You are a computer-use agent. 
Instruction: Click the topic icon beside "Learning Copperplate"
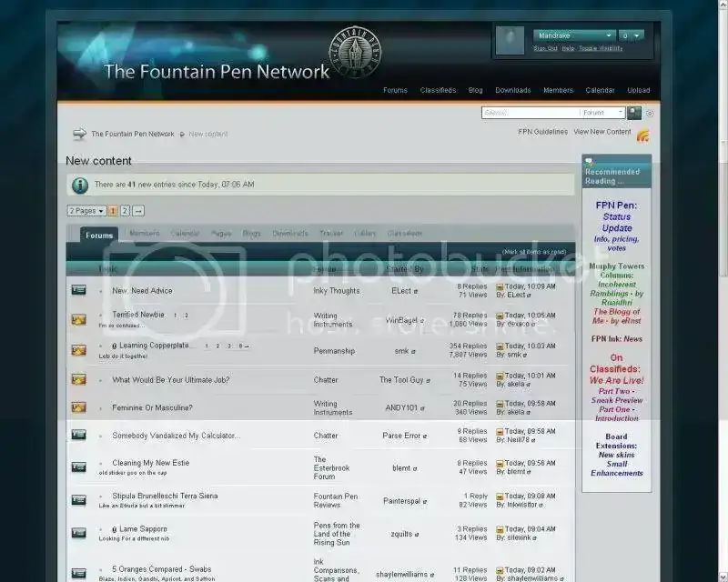click(78, 349)
